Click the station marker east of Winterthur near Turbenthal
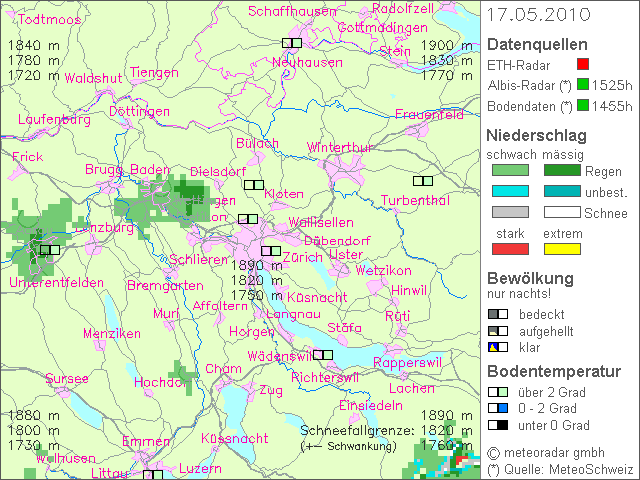The width and height of the screenshot is (640, 480). 423,180
